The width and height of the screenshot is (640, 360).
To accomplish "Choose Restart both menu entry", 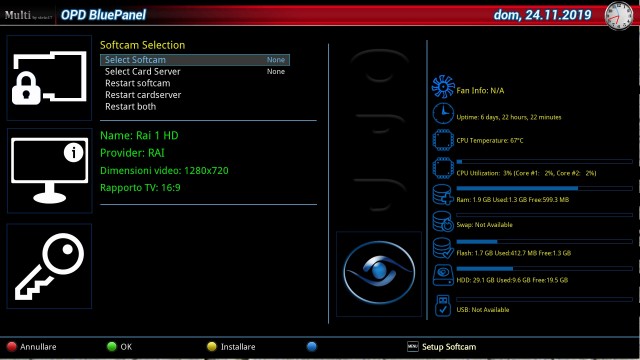I will tap(130, 107).
